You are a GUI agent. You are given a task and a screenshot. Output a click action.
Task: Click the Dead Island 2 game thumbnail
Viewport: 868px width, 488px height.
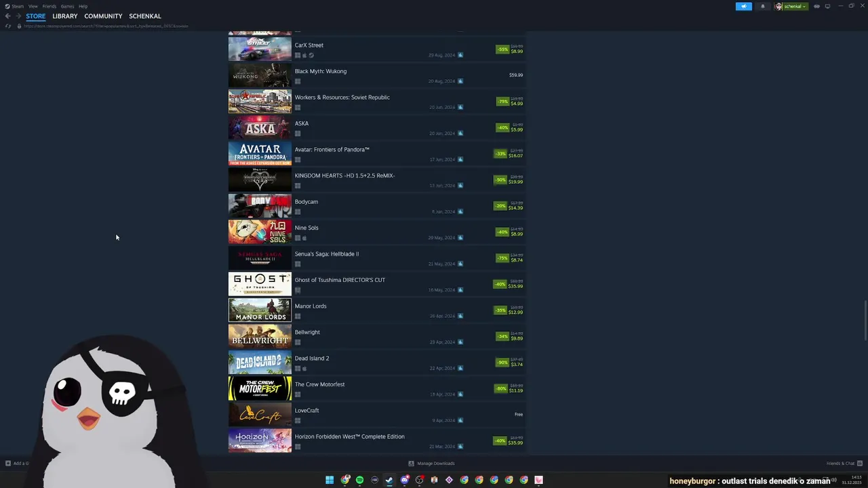pyautogui.click(x=260, y=363)
